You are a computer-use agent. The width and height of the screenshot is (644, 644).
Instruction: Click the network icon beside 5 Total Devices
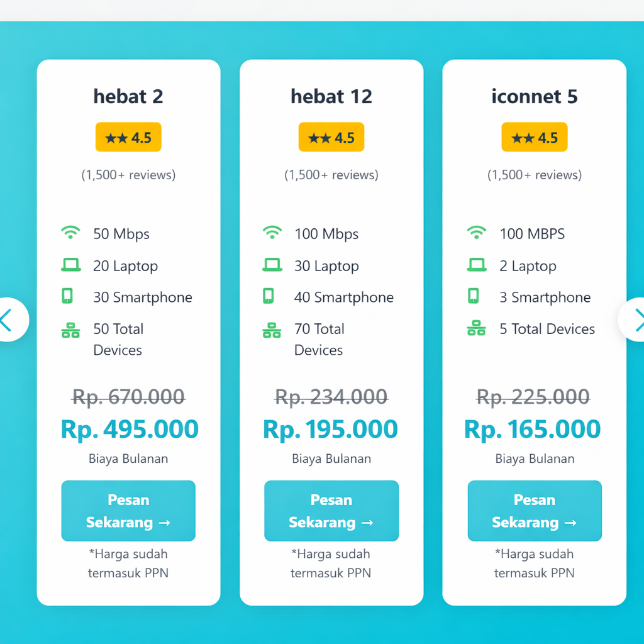(477, 328)
